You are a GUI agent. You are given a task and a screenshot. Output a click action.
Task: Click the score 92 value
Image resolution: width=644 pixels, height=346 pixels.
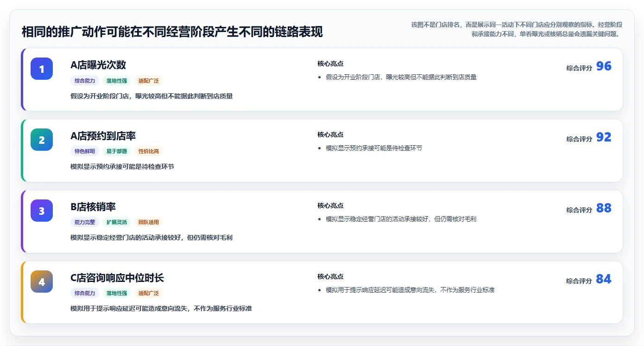coord(604,137)
